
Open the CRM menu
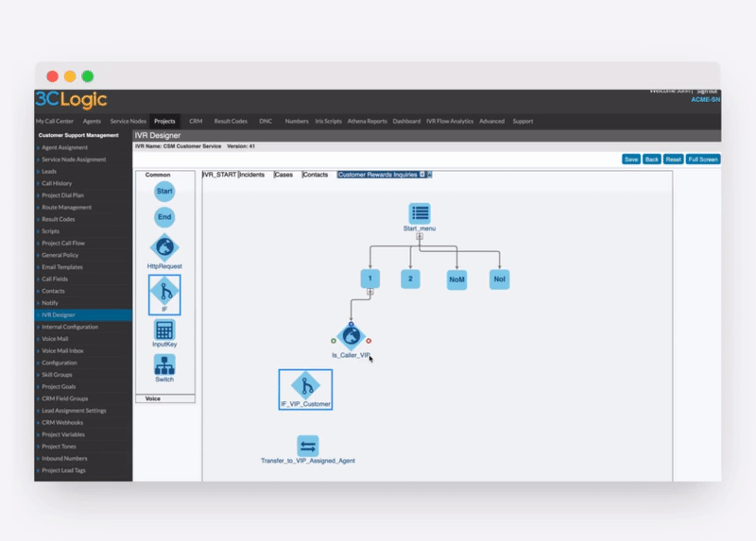[x=196, y=122]
